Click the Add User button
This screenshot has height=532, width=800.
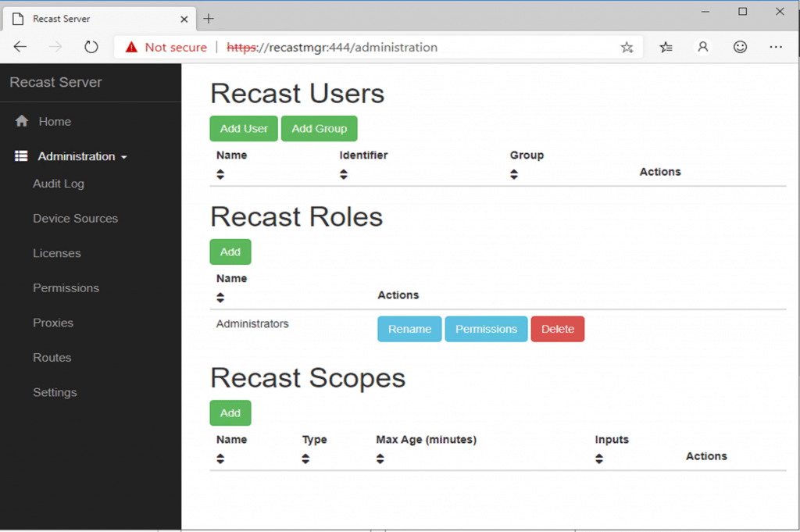[244, 129]
